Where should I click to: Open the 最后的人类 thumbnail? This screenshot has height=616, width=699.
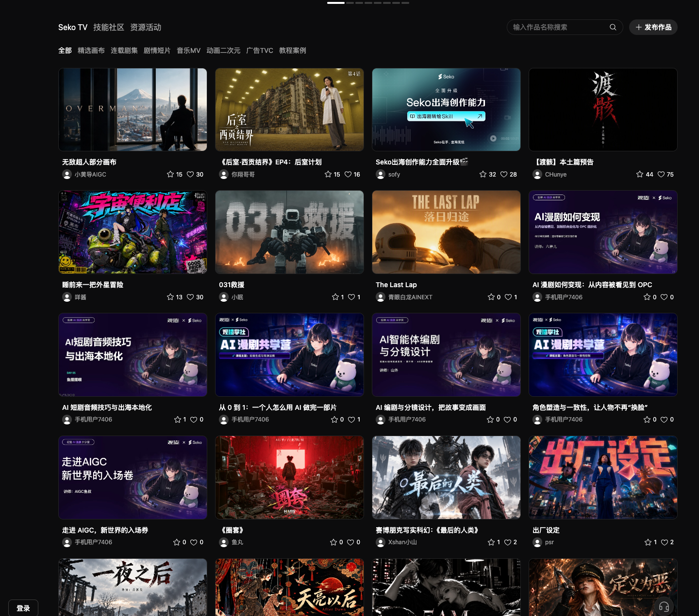click(446, 478)
